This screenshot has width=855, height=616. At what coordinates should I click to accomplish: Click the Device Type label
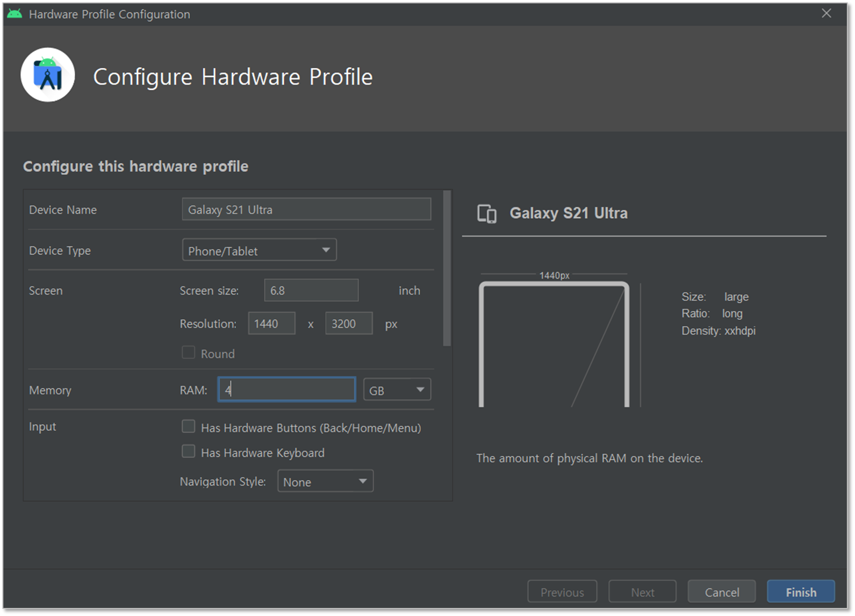coord(60,251)
